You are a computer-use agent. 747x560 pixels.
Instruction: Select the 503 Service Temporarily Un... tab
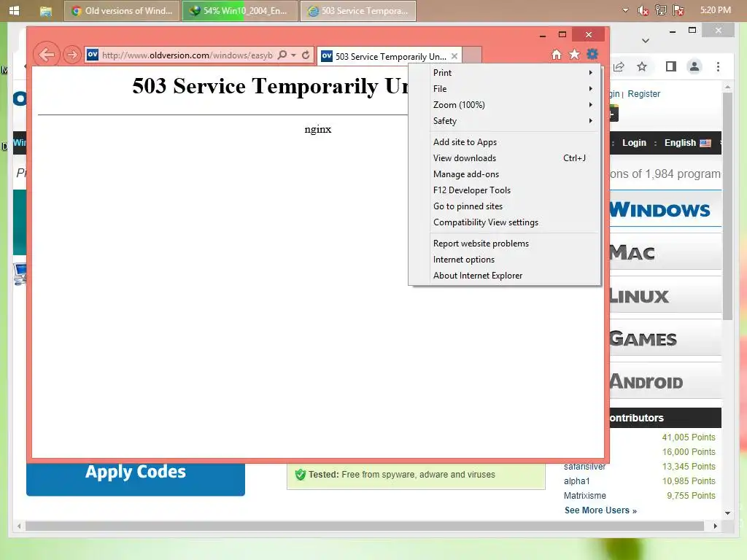[391, 56]
